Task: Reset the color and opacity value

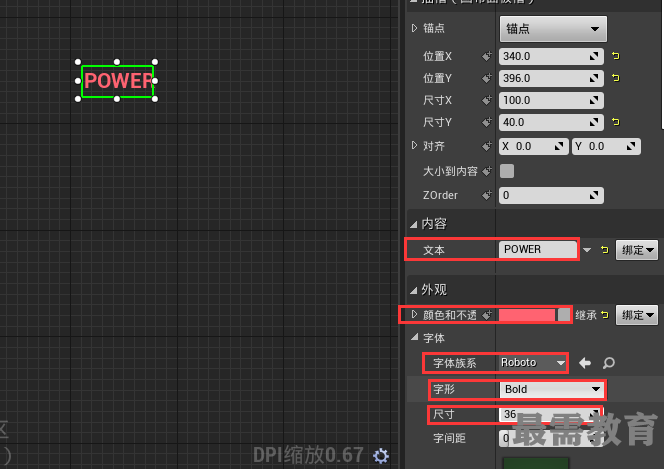Action: (605, 315)
